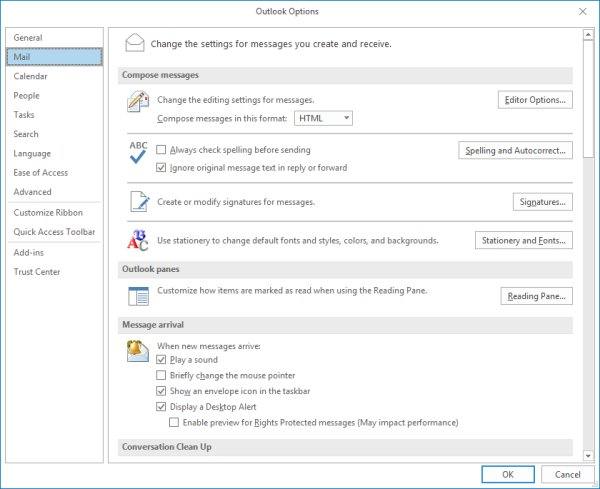Click the bell-and-envelope message arrival icon
Viewport: 600px width, 489px height.
137,351
